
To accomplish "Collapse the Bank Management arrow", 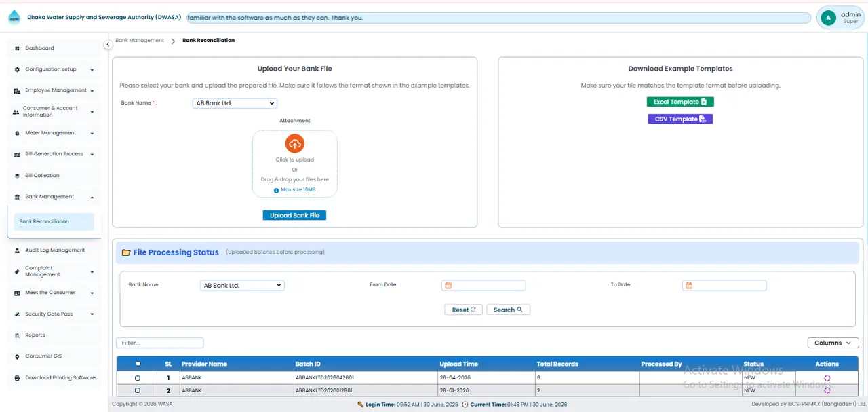I will [x=92, y=197].
